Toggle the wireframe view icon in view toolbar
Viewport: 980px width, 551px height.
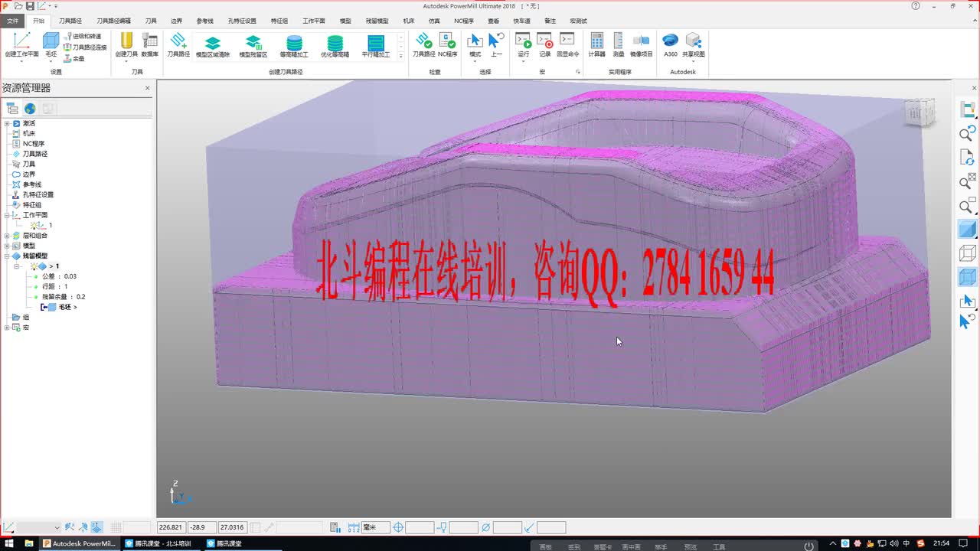tap(968, 253)
